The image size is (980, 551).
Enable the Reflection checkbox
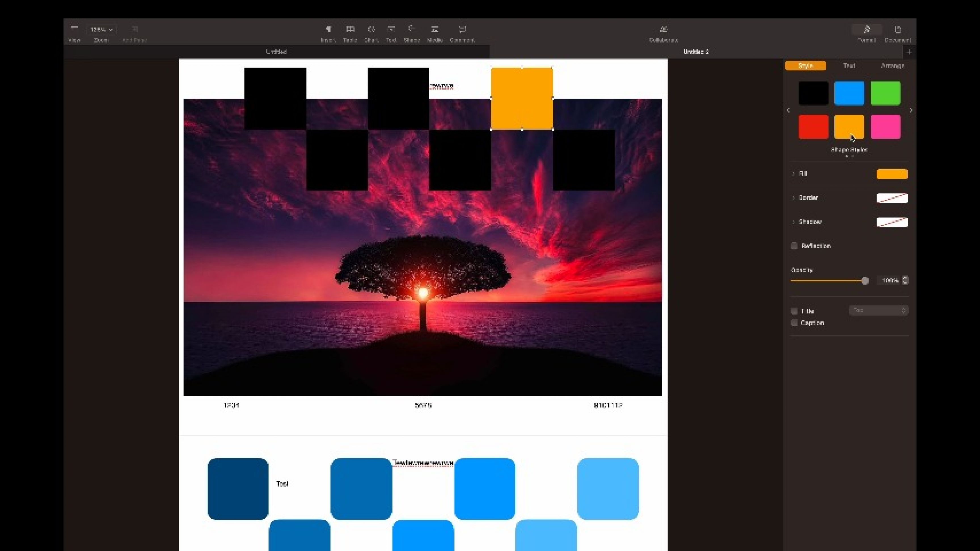[794, 246]
